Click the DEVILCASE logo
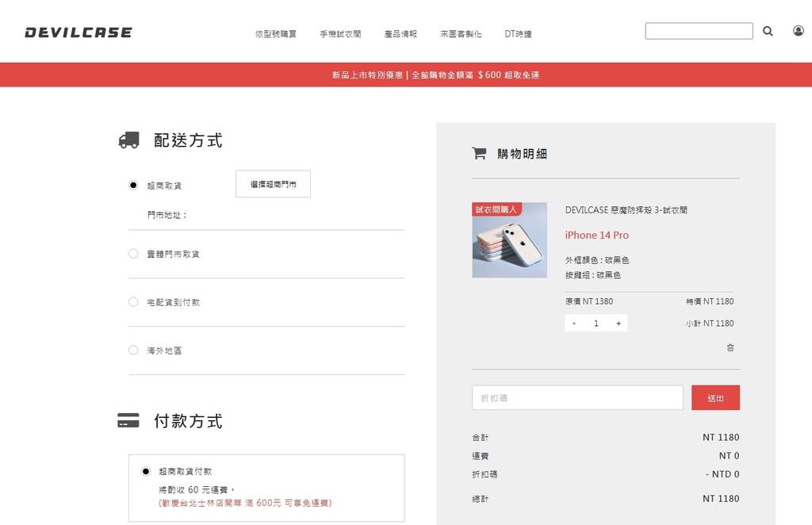812x525 pixels. point(79,33)
